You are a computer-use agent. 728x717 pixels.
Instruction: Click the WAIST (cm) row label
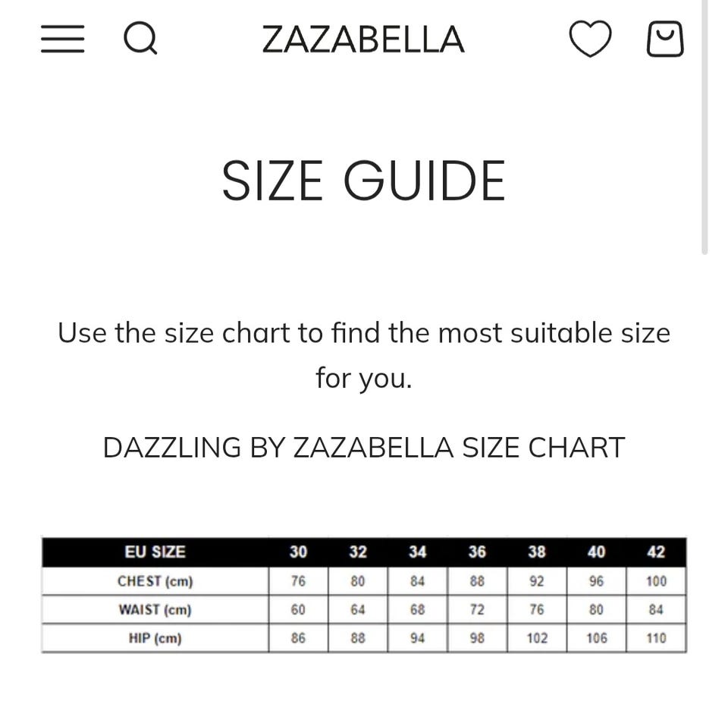(155, 610)
